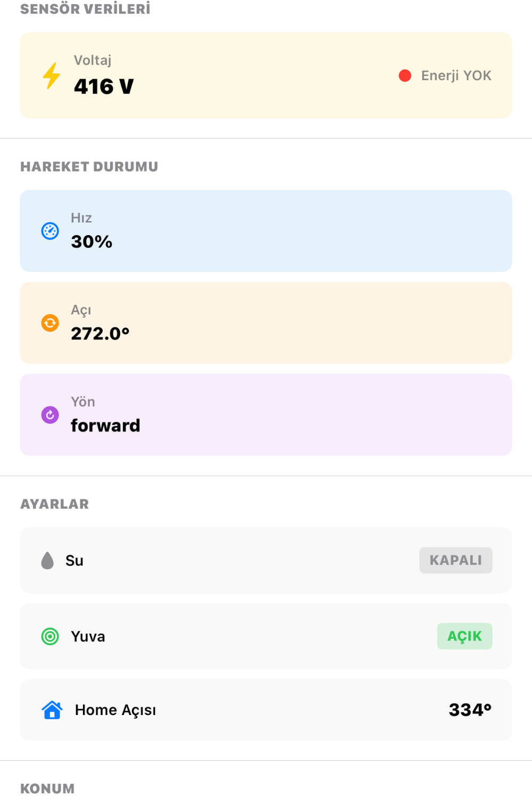Tap the blue house Home icon
532x798 pixels.
coord(52,710)
